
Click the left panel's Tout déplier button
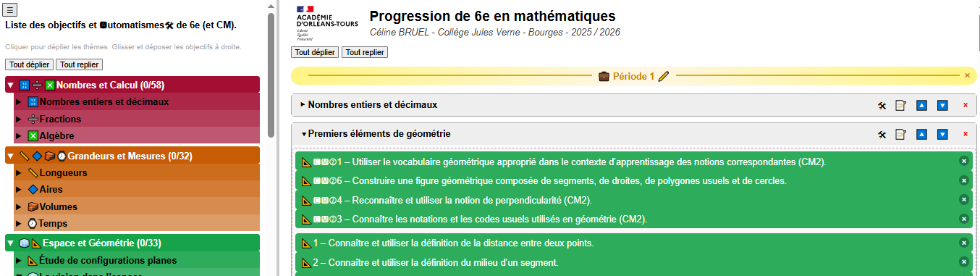(x=29, y=64)
